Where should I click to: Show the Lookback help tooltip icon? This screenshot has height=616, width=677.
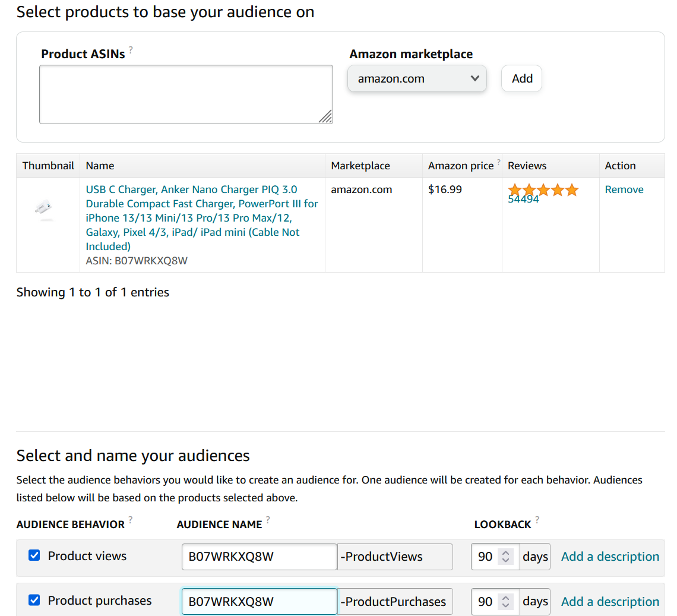[x=537, y=520]
